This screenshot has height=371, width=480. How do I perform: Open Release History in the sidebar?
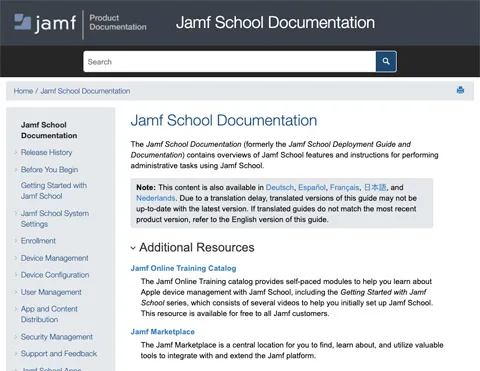coord(46,152)
